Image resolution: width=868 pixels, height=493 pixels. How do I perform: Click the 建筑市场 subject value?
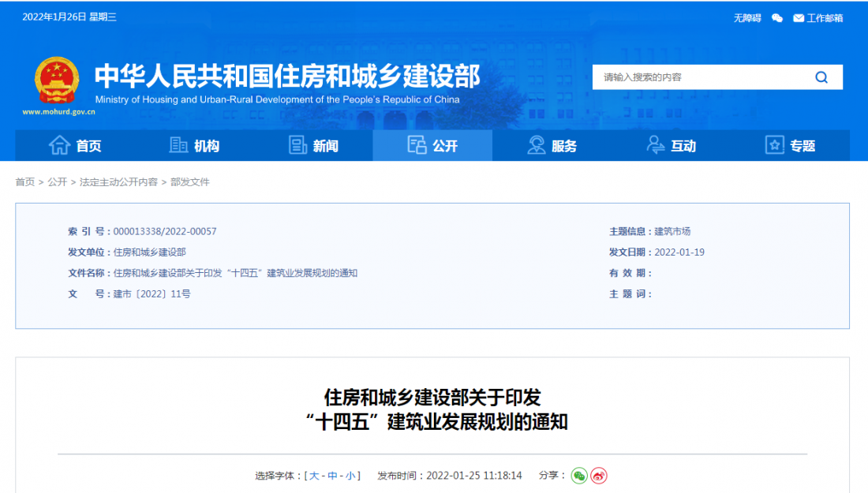(672, 231)
